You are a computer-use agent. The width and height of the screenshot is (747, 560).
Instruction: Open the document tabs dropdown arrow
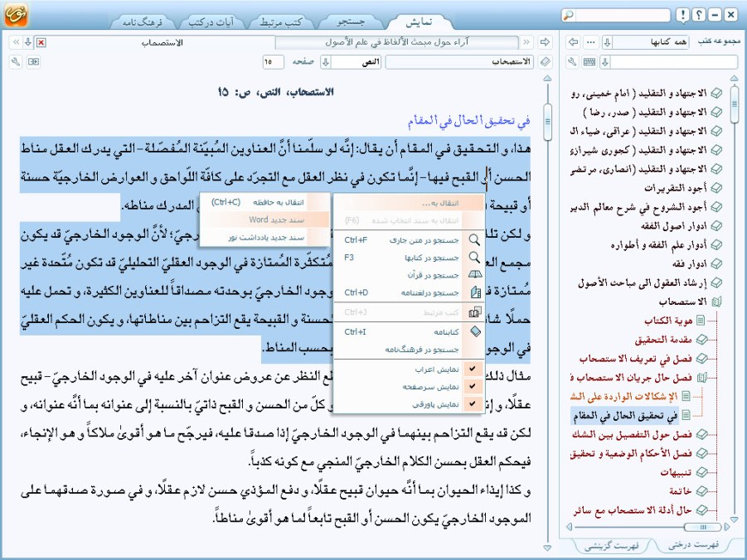click(28, 43)
